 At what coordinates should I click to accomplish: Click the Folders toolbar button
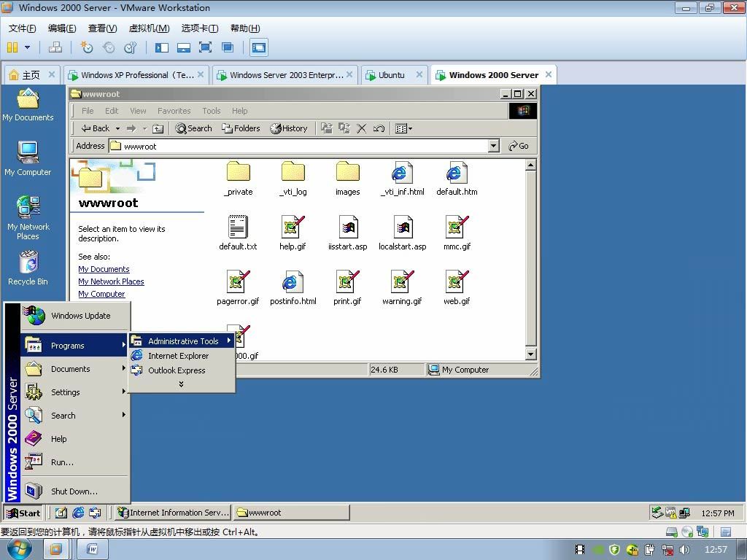[x=241, y=128]
